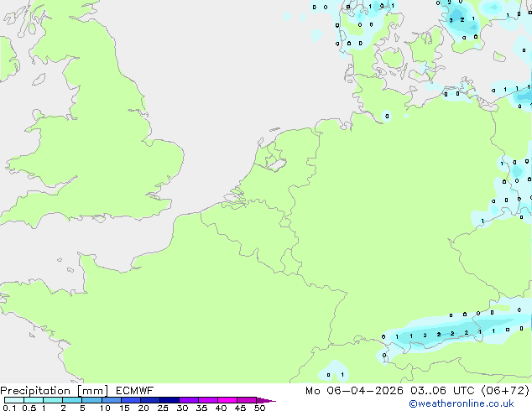532x411 pixels.
Task: Click the '15' legend scale label
Action: [124, 408]
